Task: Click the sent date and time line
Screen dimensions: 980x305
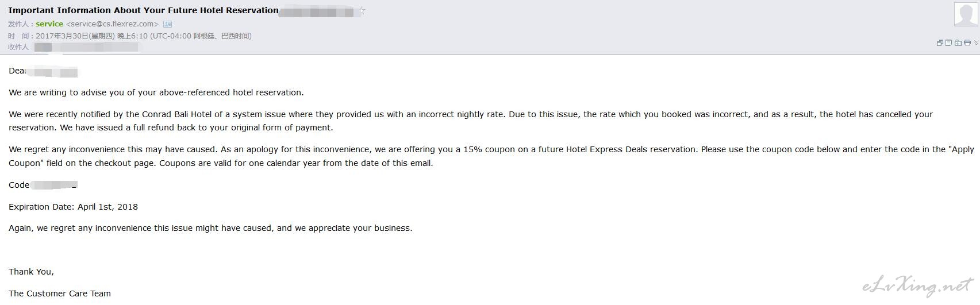Action: (x=129, y=36)
